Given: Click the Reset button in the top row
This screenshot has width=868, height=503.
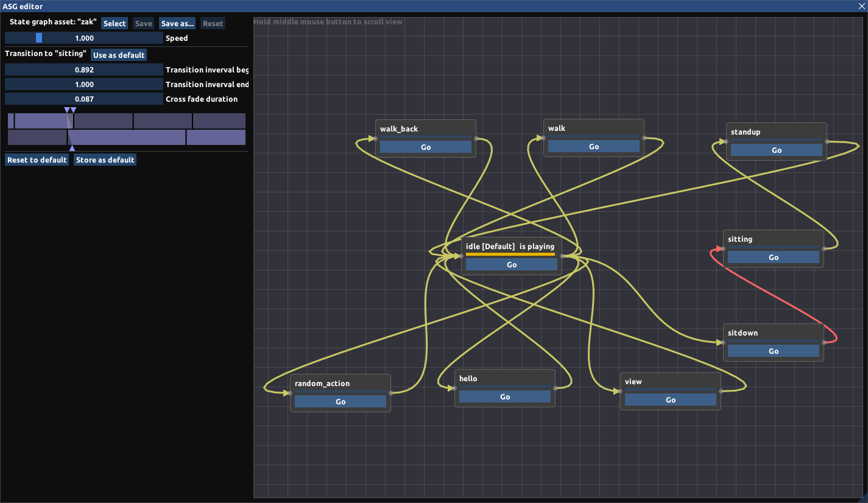Looking at the screenshot, I should click(x=213, y=24).
